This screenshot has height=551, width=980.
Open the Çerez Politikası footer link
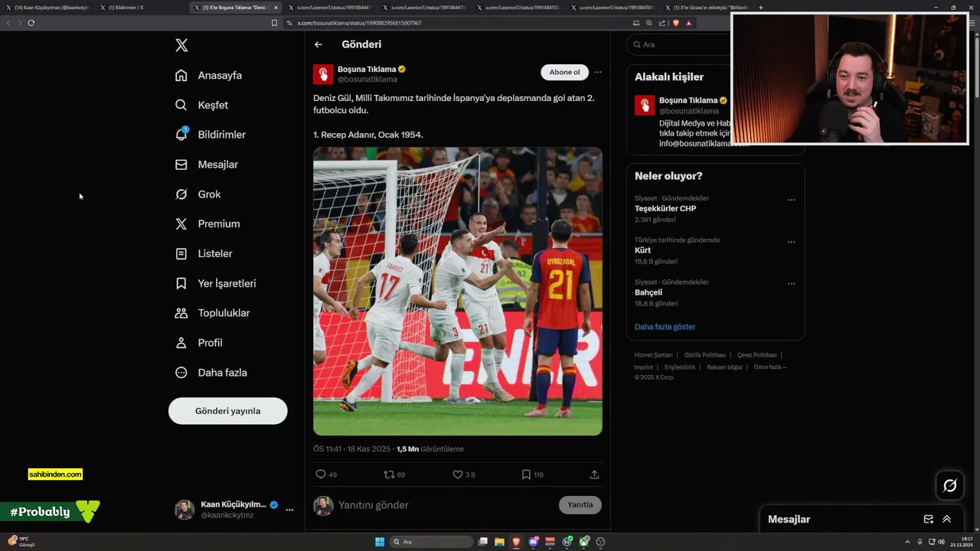757,355
